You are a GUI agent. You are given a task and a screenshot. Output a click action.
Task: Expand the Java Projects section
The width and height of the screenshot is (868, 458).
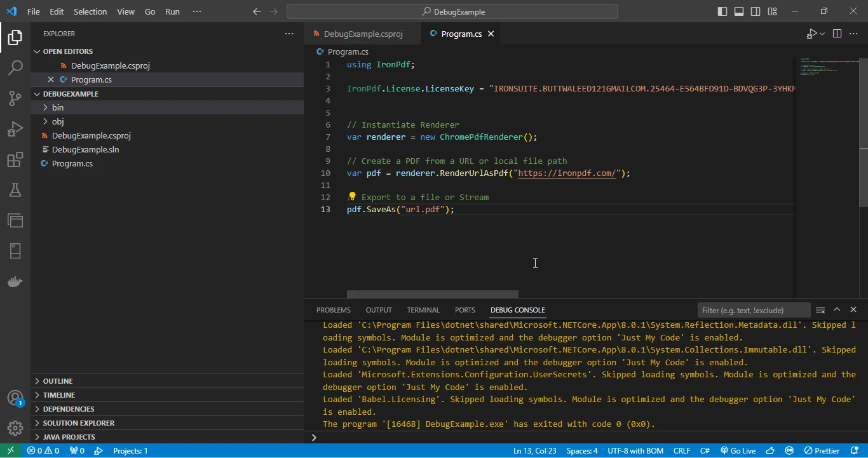(167, 437)
